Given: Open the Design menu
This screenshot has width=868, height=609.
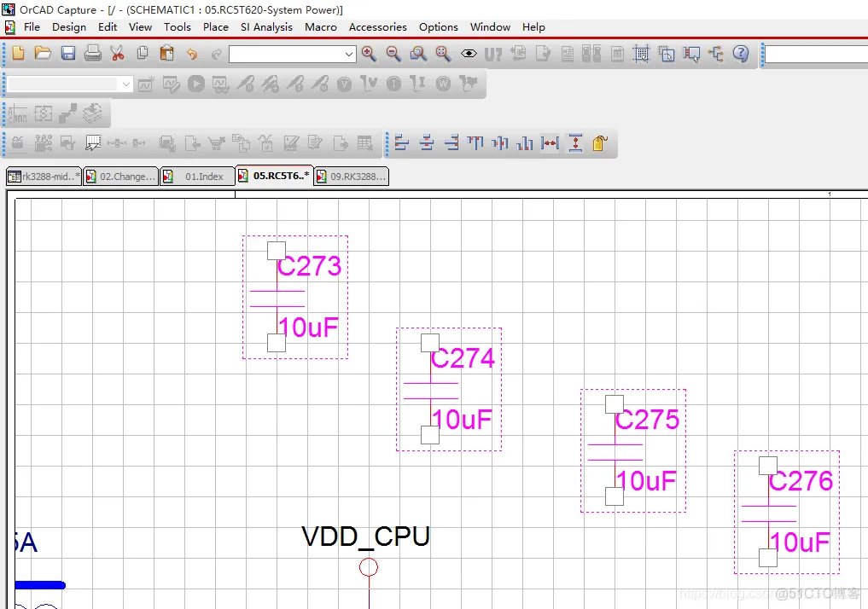Looking at the screenshot, I should 69,27.
